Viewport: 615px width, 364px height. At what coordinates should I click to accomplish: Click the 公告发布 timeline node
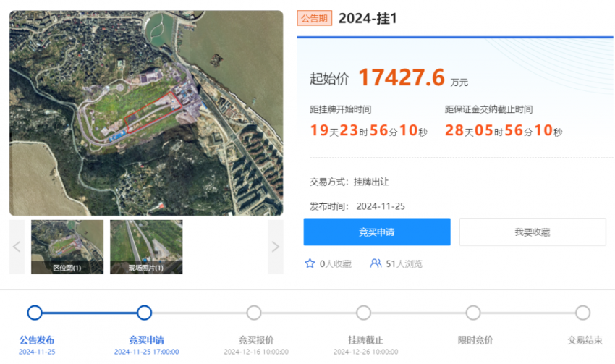(35, 313)
